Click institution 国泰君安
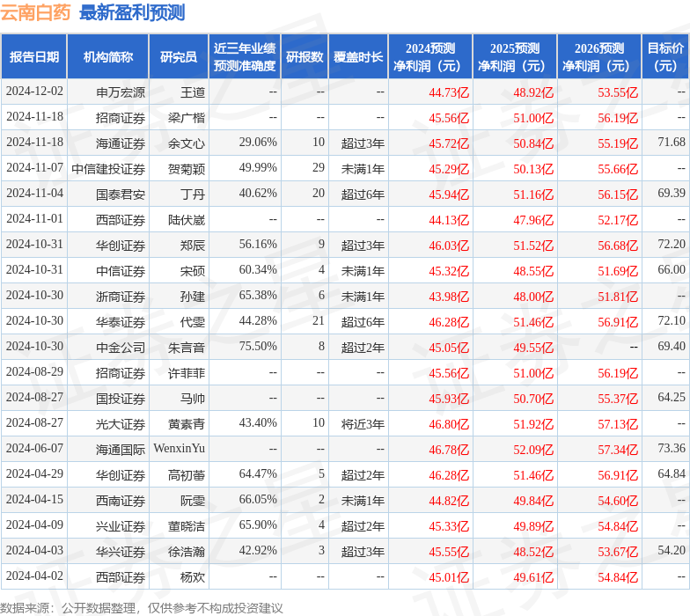The image size is (690, 616). [121, 194]
